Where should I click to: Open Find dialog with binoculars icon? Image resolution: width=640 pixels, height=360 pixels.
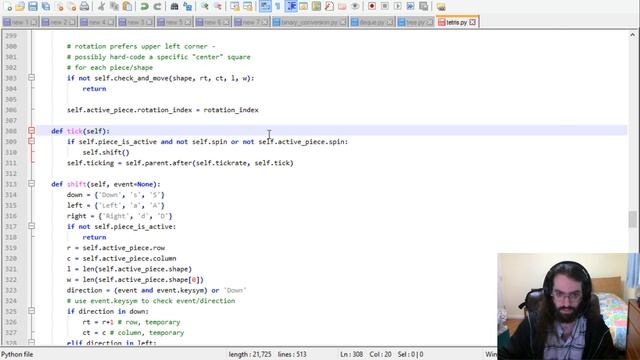pyautogui.click(x=175, y=6)
